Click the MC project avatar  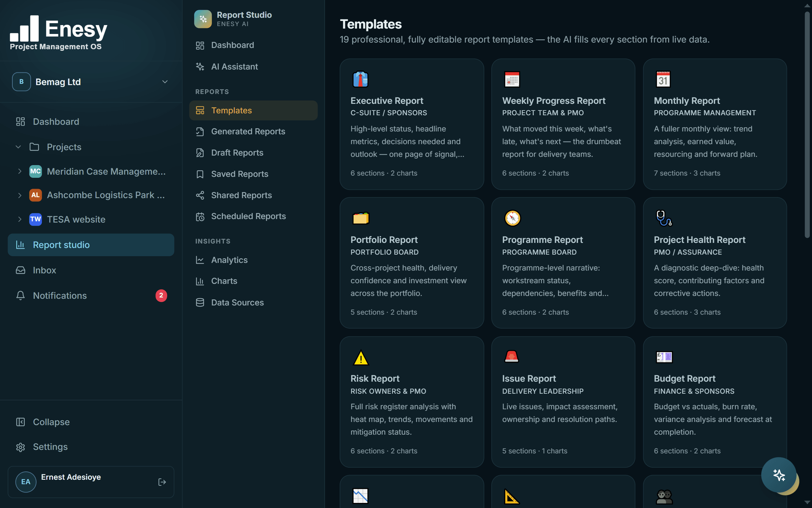pyautogui.click(x=36, y=171)
